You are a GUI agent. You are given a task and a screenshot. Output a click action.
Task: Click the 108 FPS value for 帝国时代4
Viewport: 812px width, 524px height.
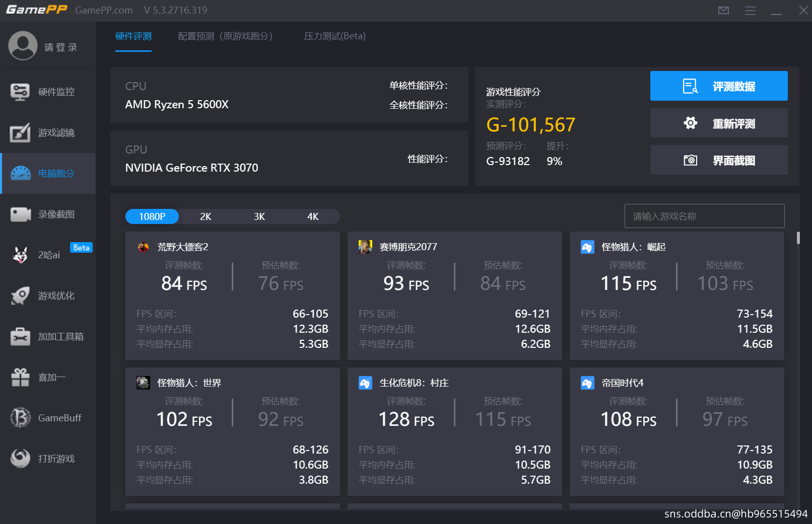(x=628, y=419)
